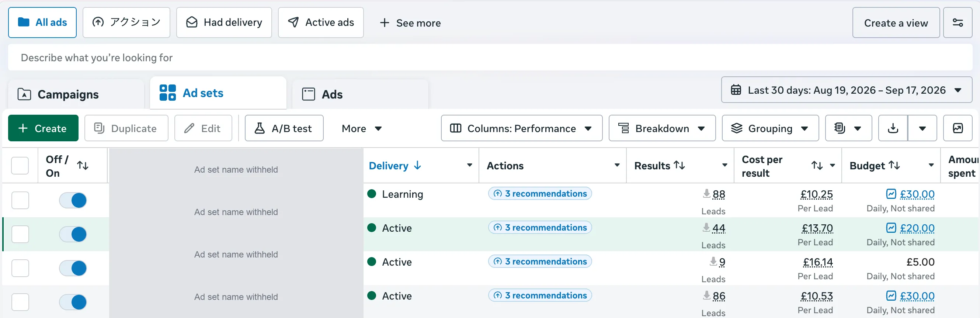Switch to the Active ads view
Image resolution: width=980 pixels, height=318 pixels.
[x=321, y=23]
